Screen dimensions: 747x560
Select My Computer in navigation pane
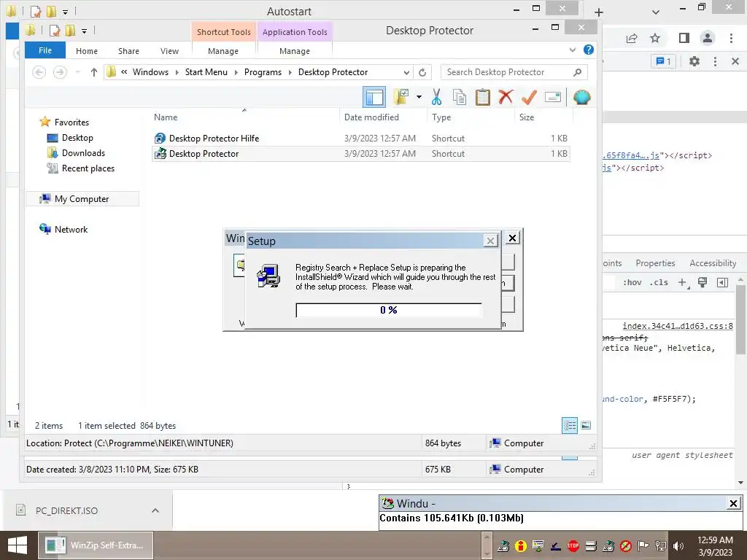tap(82, 199)
